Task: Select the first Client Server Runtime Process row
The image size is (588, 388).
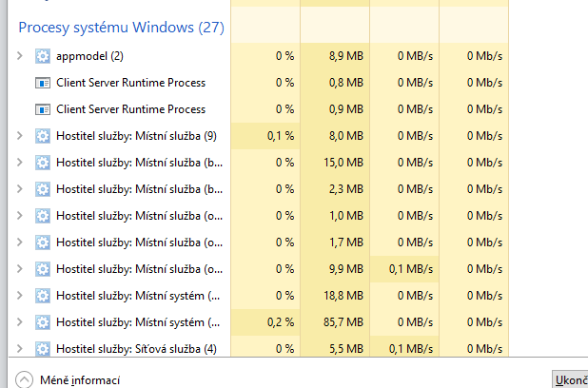Action: click(x=131, y=83)
